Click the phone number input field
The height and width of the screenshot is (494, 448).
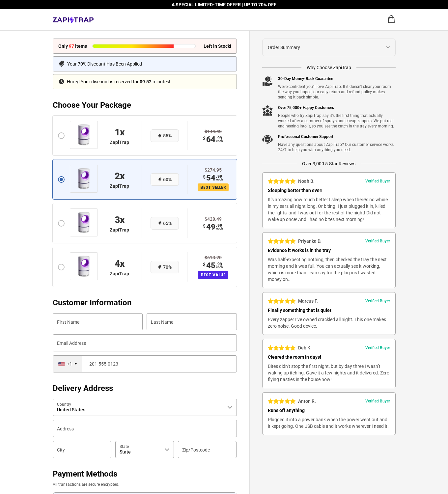point(159,364)
